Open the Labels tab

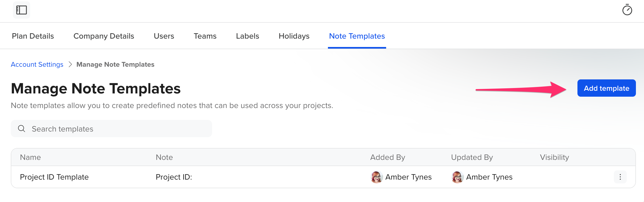[x=247, y=36]
